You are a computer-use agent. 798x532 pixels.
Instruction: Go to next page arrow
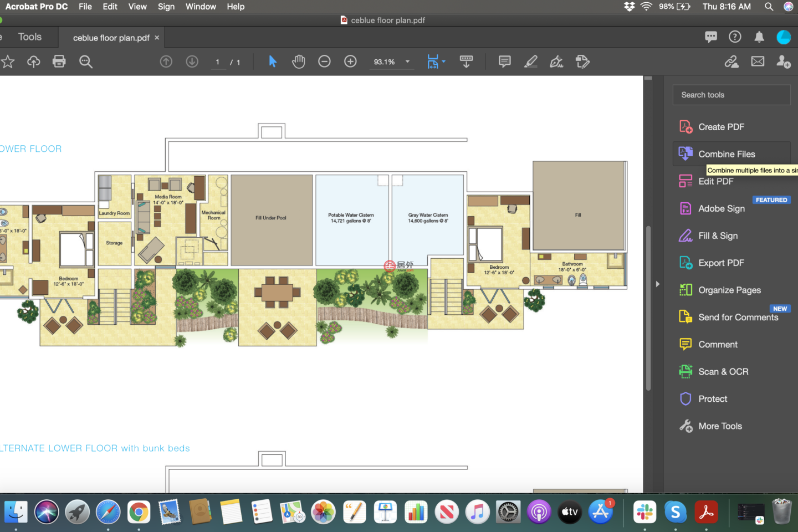[192, 62]
